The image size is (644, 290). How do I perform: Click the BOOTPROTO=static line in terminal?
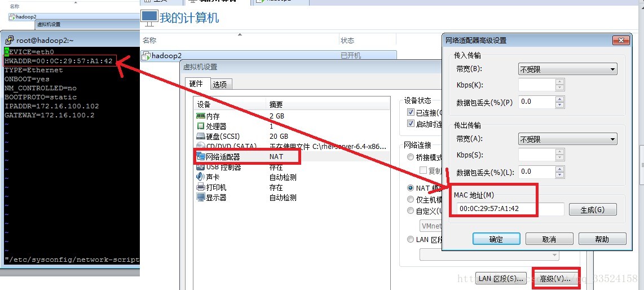coord(40,97)
